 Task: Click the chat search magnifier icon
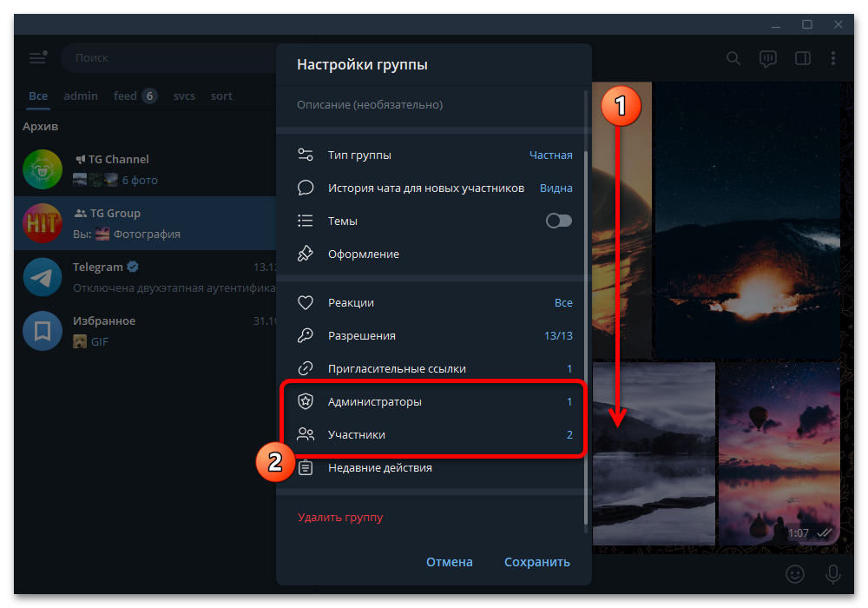pos(733,58)
